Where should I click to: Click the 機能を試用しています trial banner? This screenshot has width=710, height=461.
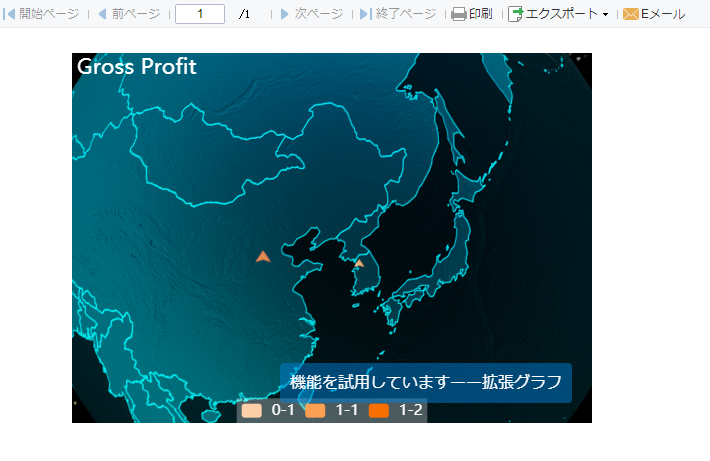426,383
